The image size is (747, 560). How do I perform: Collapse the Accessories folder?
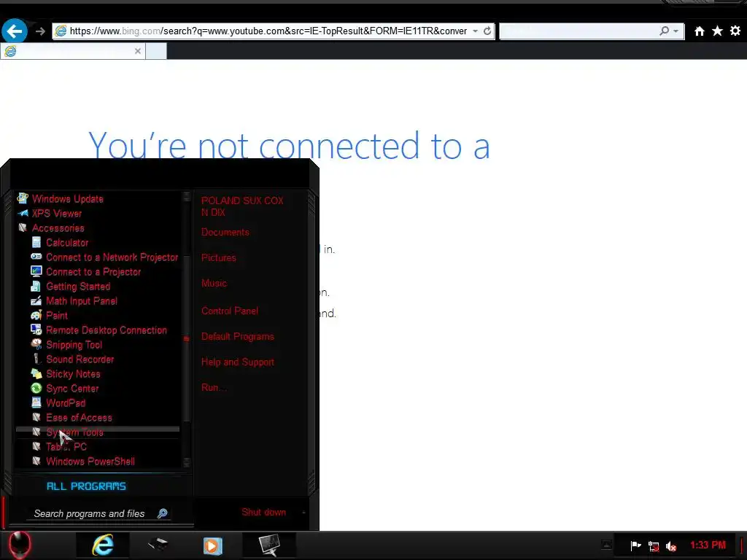(58, 228)
